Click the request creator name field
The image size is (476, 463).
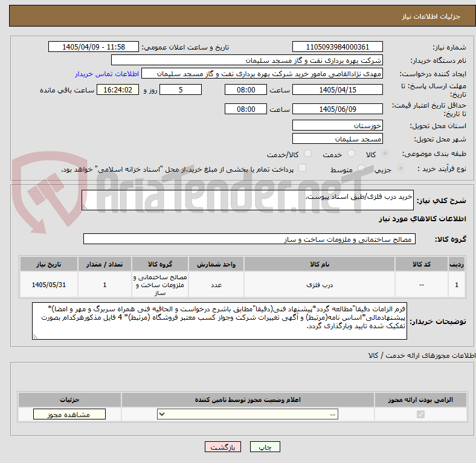click(262, 74)
